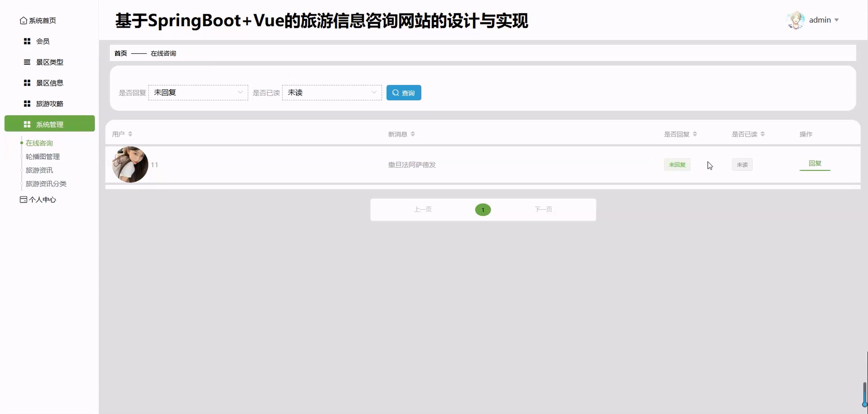Click the house icon beside 系统首页
This screenshot has height=414, width=868.
(23, 21)
